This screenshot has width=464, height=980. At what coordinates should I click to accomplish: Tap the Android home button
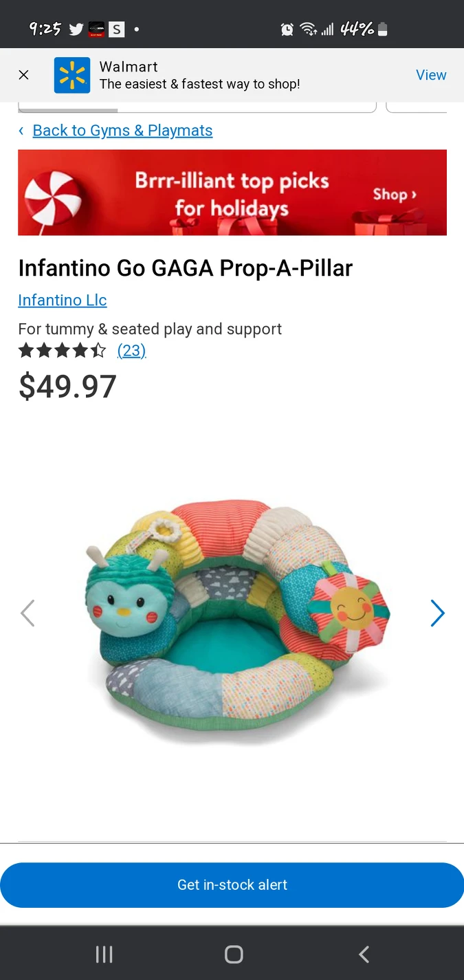coord(234,954)
